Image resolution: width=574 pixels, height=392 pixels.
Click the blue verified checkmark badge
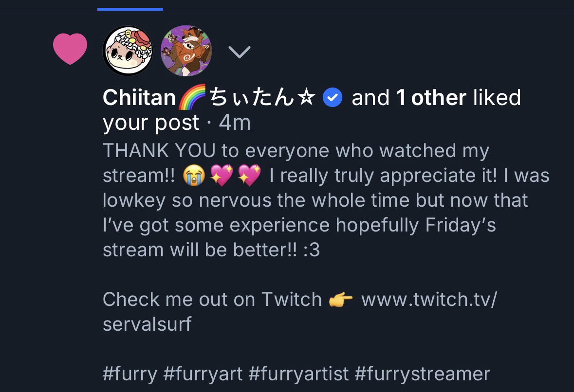(x=333, y=98)
